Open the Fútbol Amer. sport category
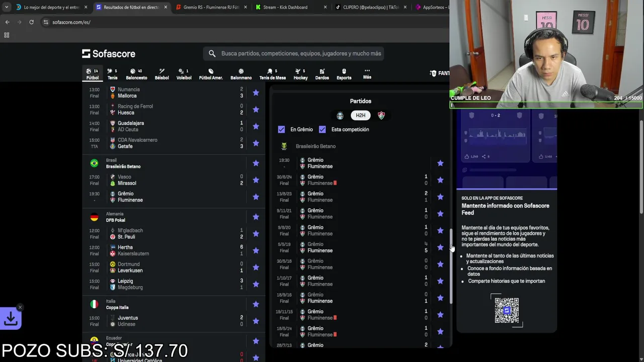Viewport: 644px width, 362px height. (211, 74)
